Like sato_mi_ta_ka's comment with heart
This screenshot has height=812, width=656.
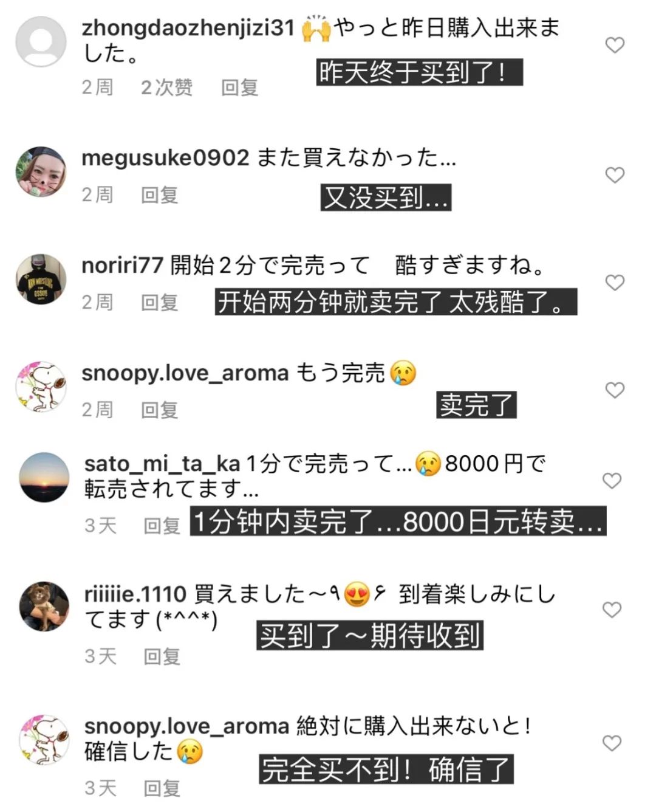pyautogui.click(x=612, y=480)
